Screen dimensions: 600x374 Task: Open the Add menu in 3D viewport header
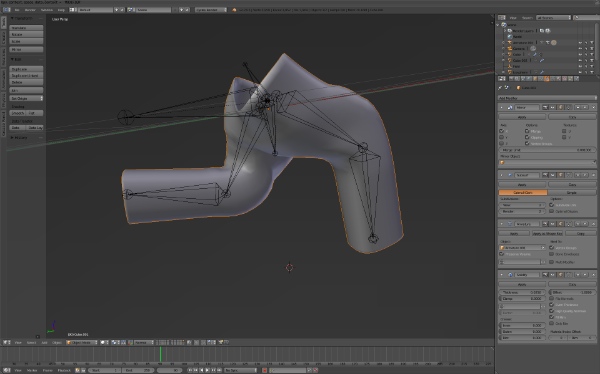44,342
